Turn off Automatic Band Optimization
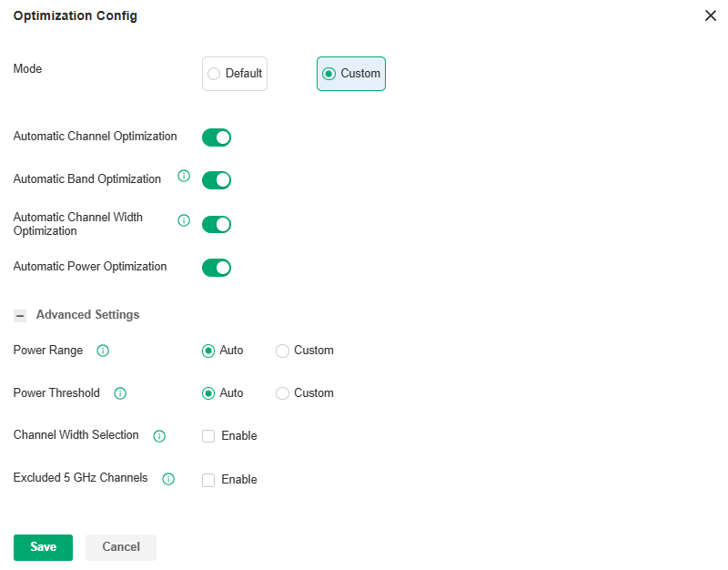The height and width of the screenshot is (570, 728). coord(216,179)
